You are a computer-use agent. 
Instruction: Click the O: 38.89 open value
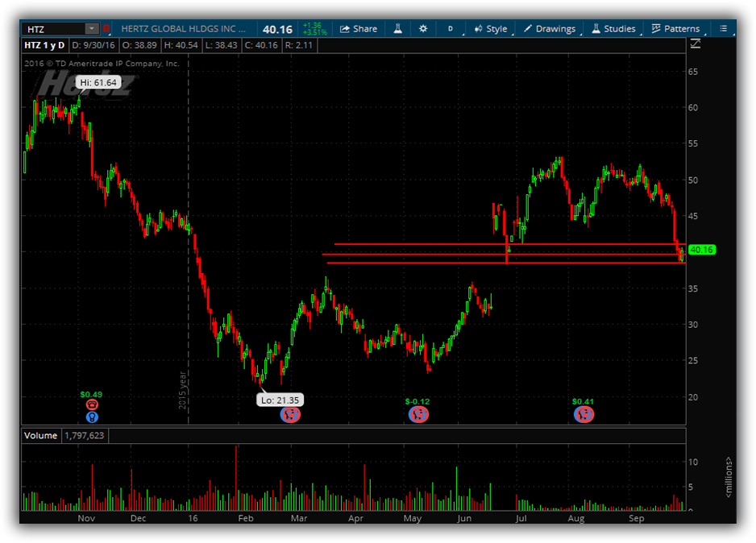tap(139, 45)
